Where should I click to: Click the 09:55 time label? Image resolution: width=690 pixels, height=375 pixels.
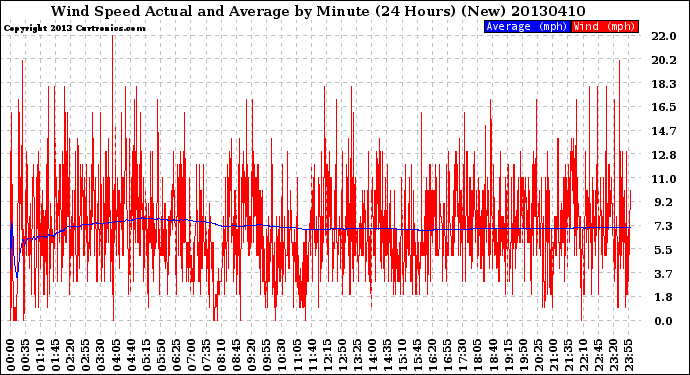point(267,355)
